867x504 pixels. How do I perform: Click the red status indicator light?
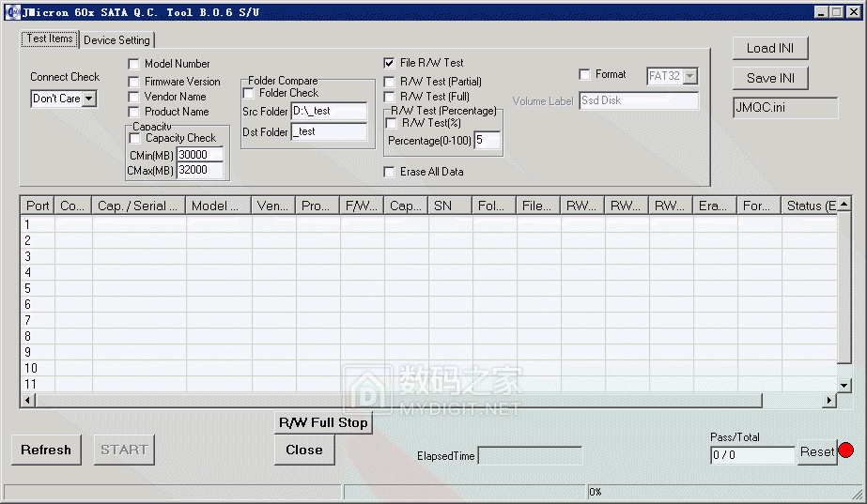coord(845,451)
